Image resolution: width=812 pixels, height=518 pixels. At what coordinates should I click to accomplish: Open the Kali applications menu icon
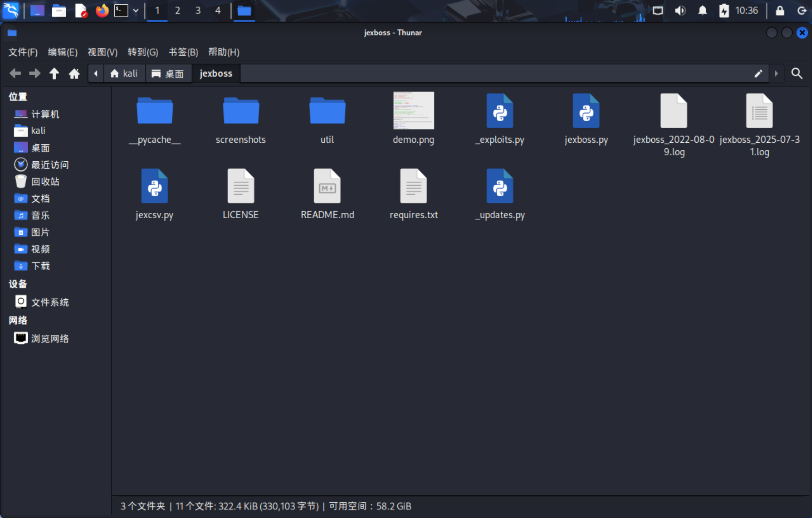coord(11,11)
